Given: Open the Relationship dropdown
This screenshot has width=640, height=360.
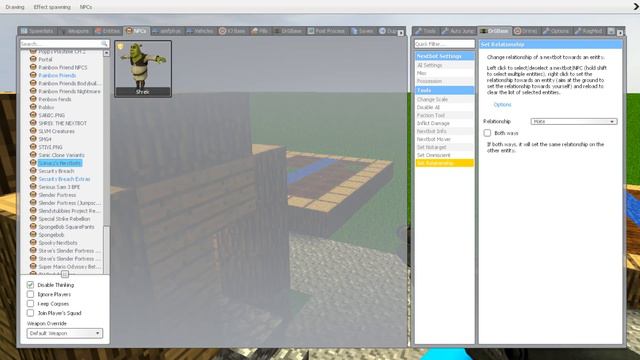Looking at the screenshot, I should [574, 121].
